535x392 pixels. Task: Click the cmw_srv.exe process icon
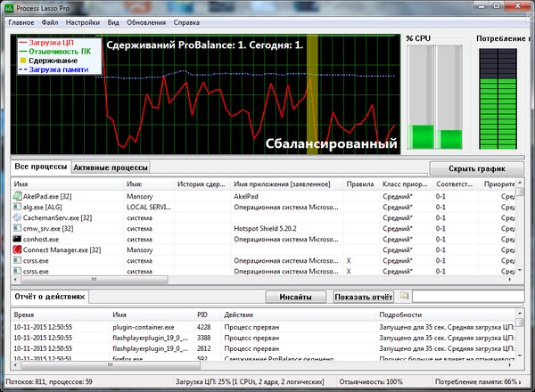(x=16, y=228)
